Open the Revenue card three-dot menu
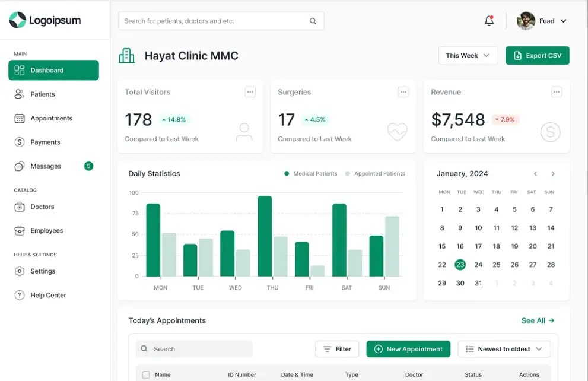The width and height of the screenshot is (588, 381). click(556, 92)
